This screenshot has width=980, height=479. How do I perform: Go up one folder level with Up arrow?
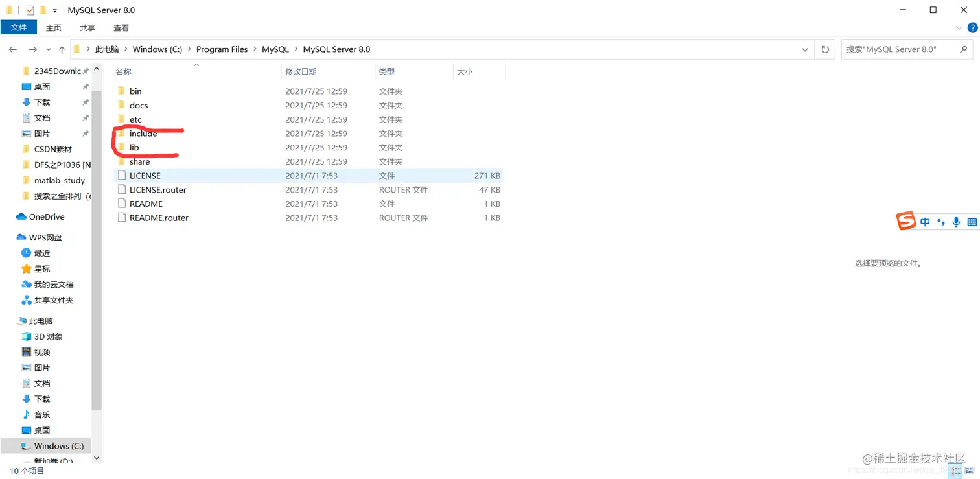point(62,49)
